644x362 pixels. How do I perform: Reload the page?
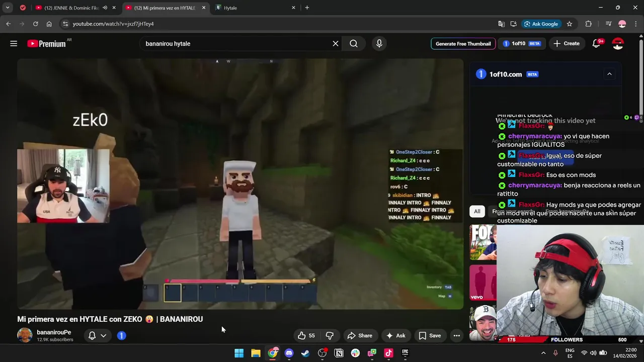35,24
